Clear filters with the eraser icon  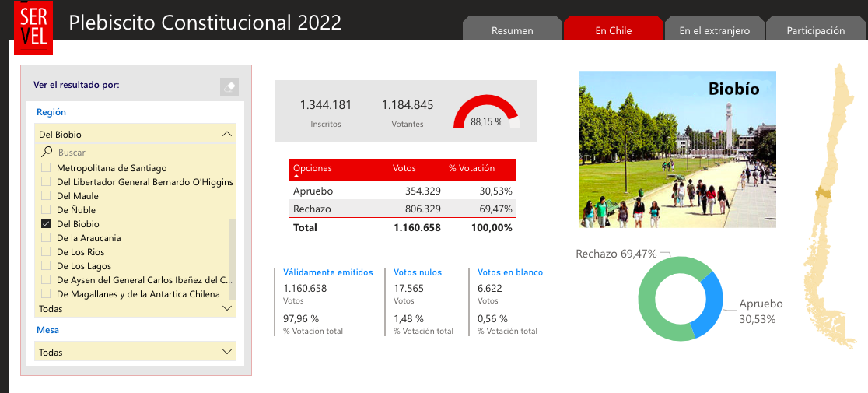pos(229,87)
